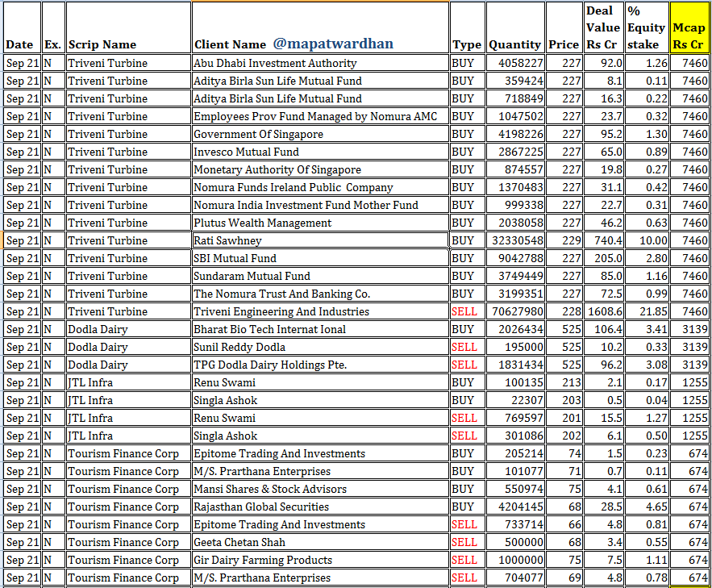Click quantity 769597 in JTL Infra row
This screenshot has height=588, width=712.
[515, 417]
